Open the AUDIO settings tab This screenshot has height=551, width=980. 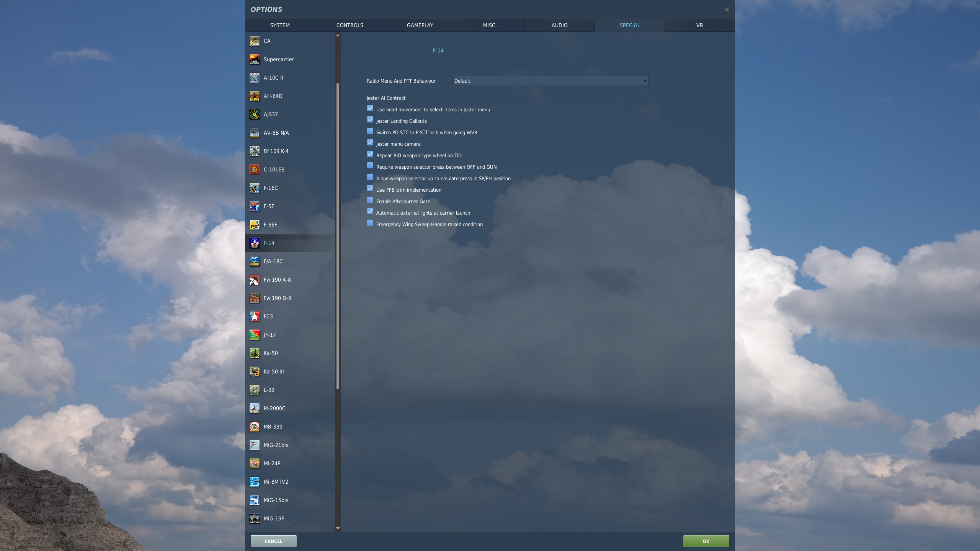pos(559,25)
